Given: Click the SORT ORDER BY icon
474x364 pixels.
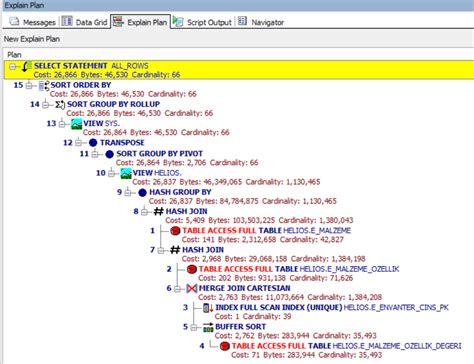Looking at the screenshot, I should (44, 86).
